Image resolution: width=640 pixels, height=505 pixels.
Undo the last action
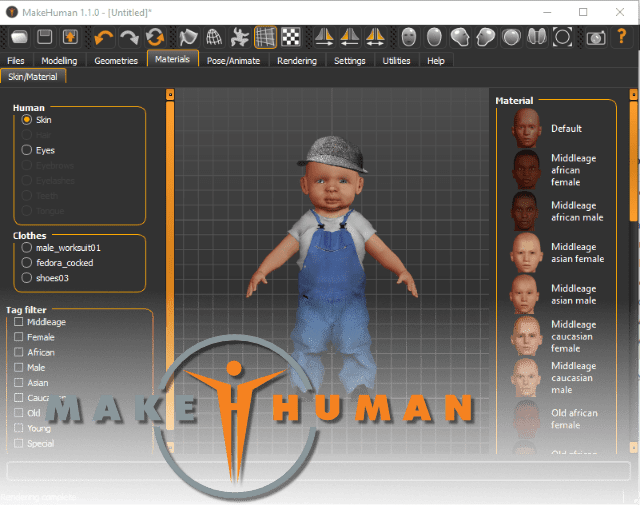click(104, 38)
